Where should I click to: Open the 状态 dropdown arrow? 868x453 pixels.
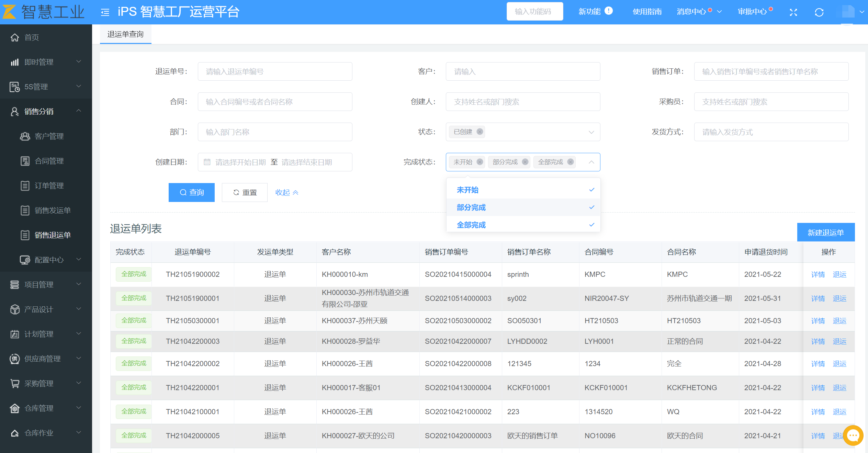coord(591,132)
